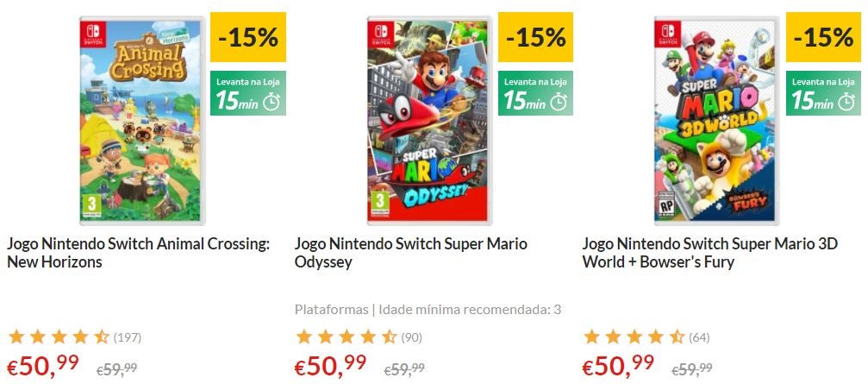Click Super Mario Odyssey's Levanta na Loja badge
The image size is (868, 384).
coord(536,93)
